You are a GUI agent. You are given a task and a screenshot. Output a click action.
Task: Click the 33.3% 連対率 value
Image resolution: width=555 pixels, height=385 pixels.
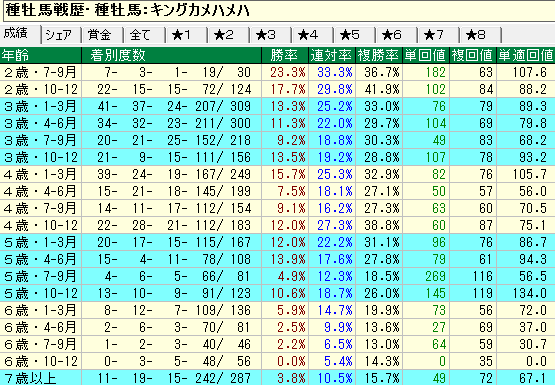point(334,72)
